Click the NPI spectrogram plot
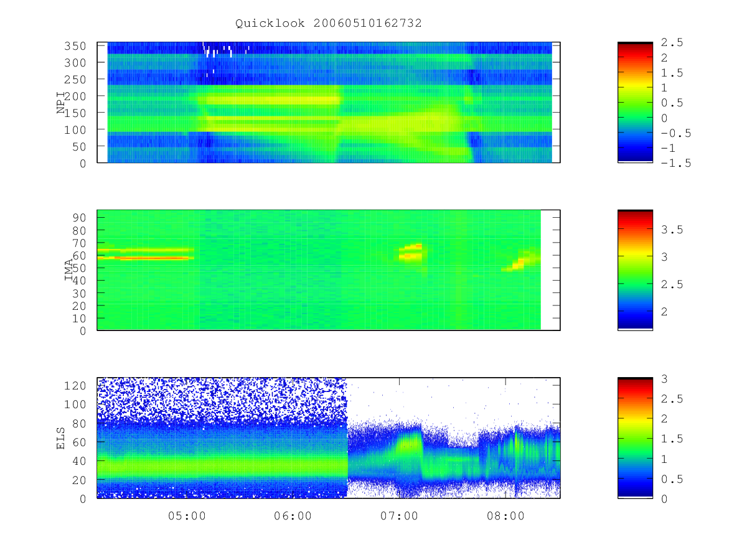This screenshot has height=560, width=747. (x=329, y=103)
